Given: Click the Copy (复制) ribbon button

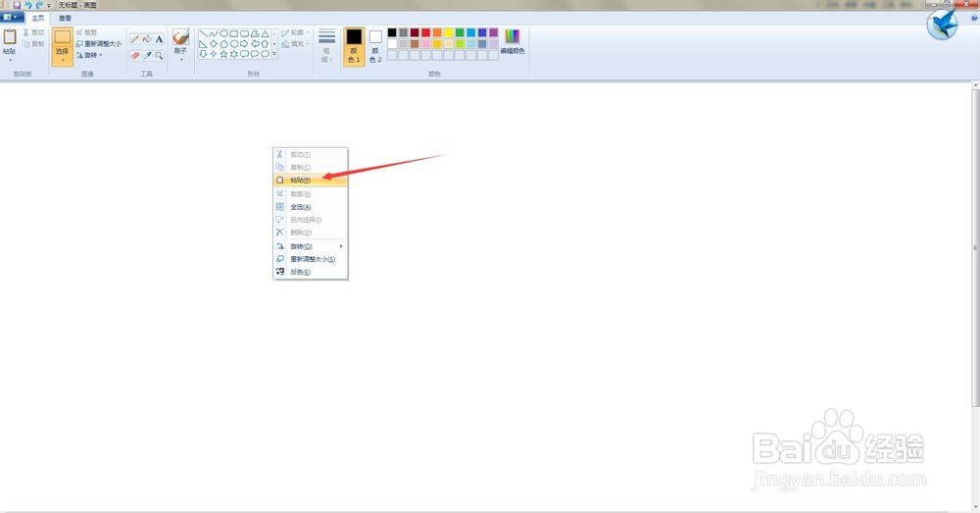Looking at the screenshot, I should click(x=33, y=44).
